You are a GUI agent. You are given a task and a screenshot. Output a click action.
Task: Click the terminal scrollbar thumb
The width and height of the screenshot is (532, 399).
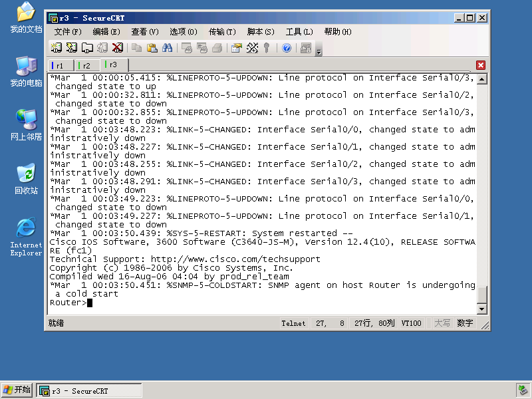click(x=481, y=295)
